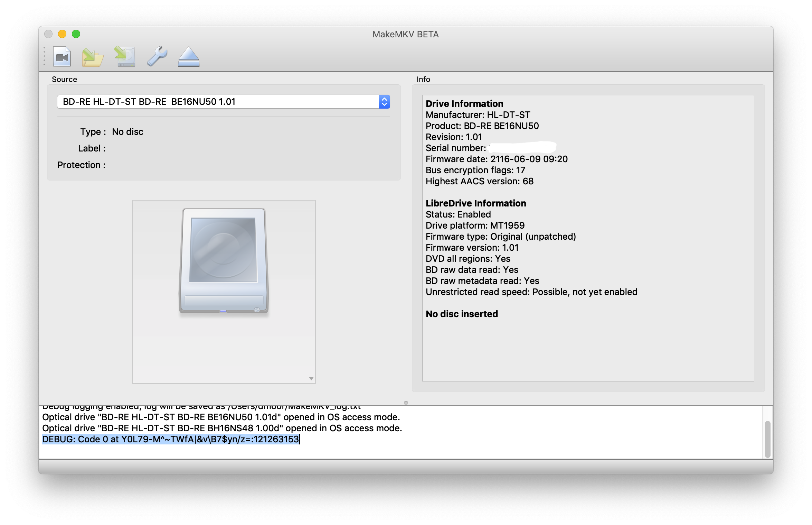Click the 'Label :' field in Source

coord(92,148)
